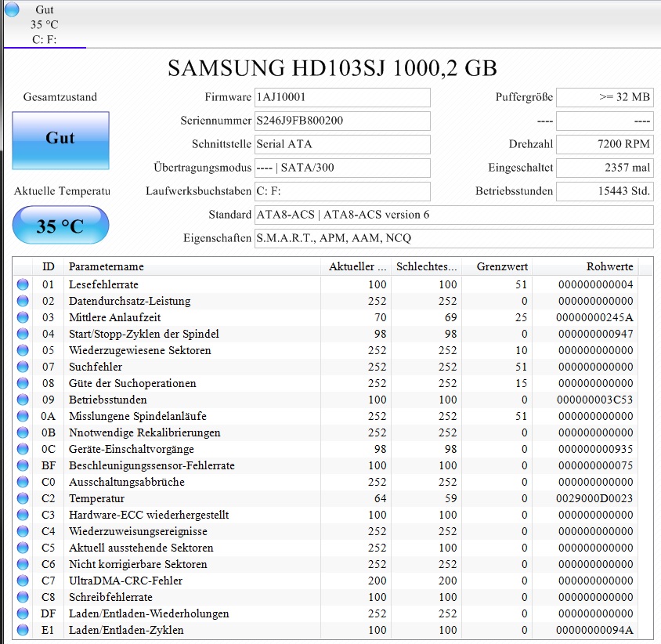Click status orb for Güte der Suchoperationen
661x644 pixels.
pos(23,383)
